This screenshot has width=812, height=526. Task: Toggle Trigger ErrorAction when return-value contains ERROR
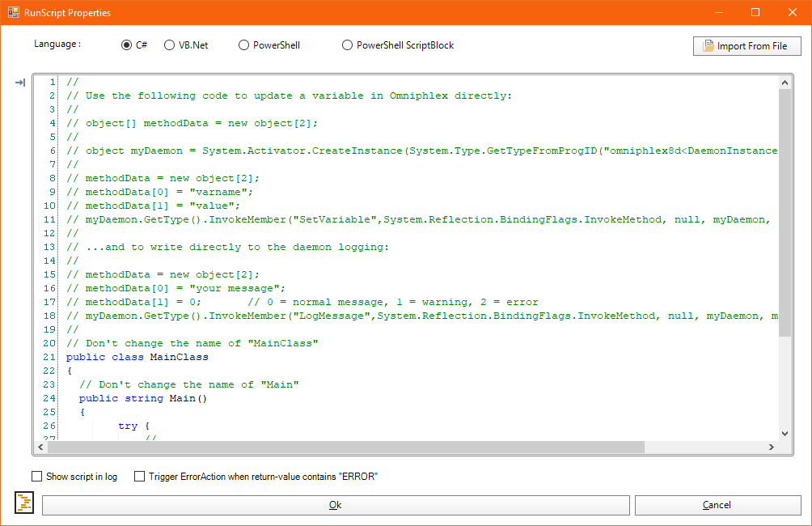pyautogui.click(x=139, y=477)
